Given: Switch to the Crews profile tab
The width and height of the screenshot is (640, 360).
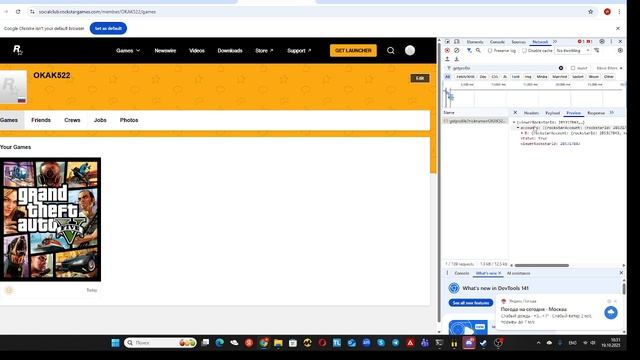Looking at the screenshot, I should tap(72, 120).
